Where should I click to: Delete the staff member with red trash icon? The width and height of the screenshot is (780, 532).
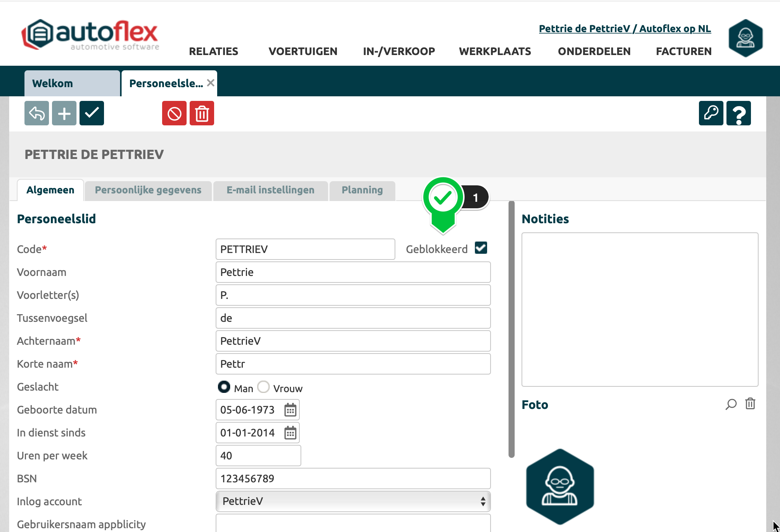[202, 113]
